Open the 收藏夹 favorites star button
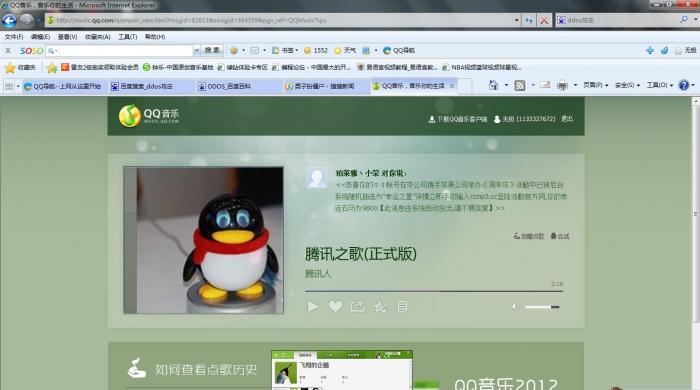Screen dimensions: 700x390 tap(20, 67)
